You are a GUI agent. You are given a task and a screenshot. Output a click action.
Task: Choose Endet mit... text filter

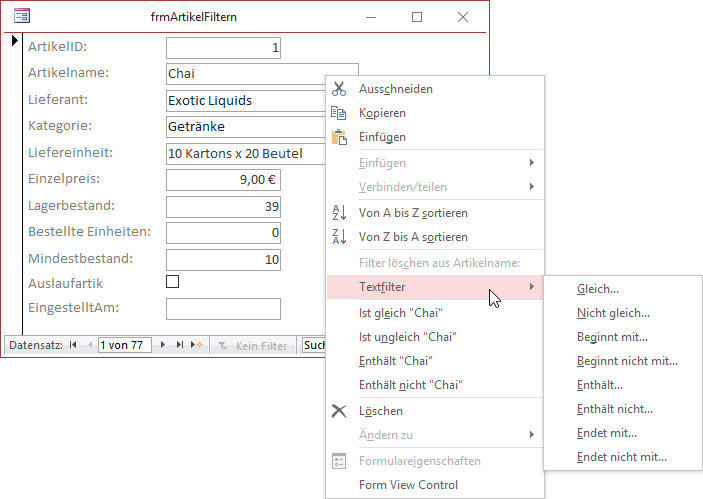pos(623,433)
